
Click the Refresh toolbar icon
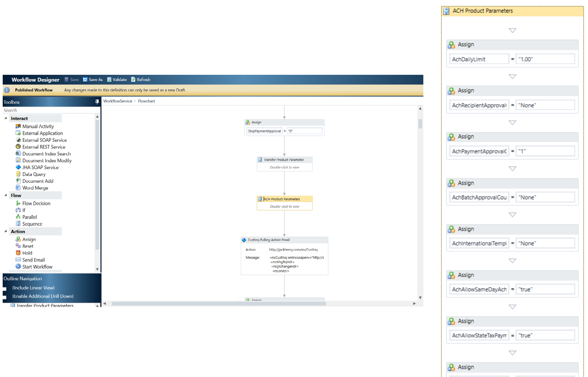click(133, 80)
